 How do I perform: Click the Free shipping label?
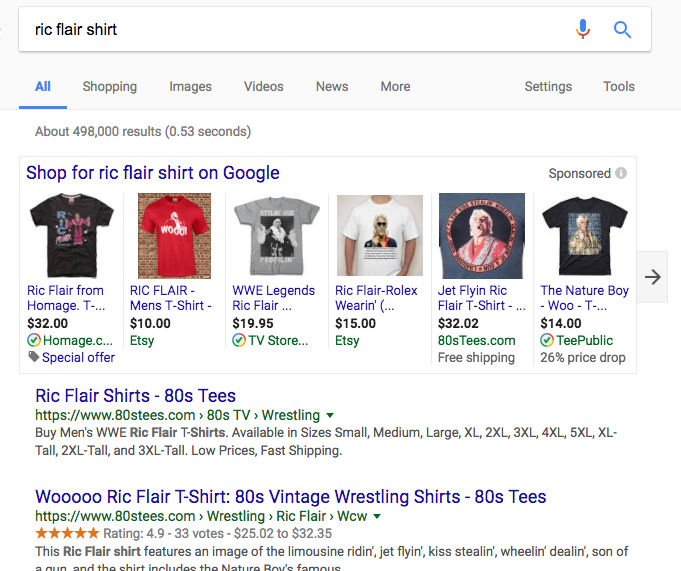476,357
